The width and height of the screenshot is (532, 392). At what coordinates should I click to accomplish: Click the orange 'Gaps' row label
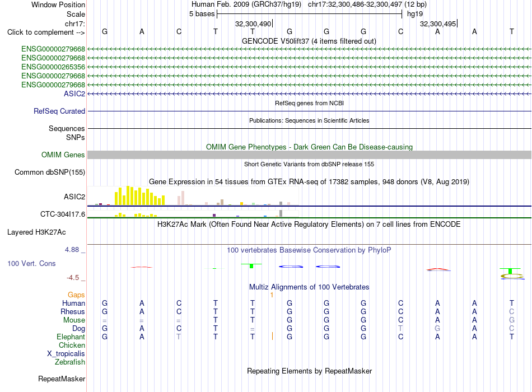[76, 295]
